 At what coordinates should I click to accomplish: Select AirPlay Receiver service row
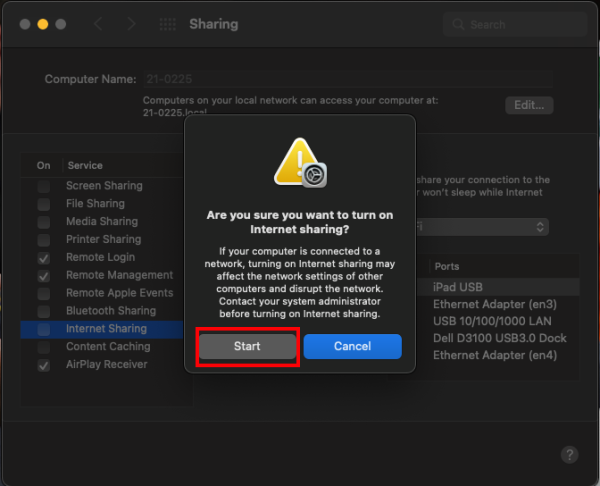coord(102,365)
